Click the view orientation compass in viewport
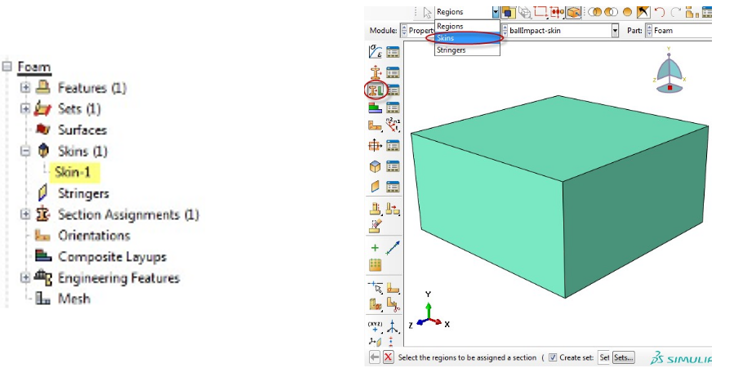Viewport: 730px width, 376px height. tap(669, 70)
